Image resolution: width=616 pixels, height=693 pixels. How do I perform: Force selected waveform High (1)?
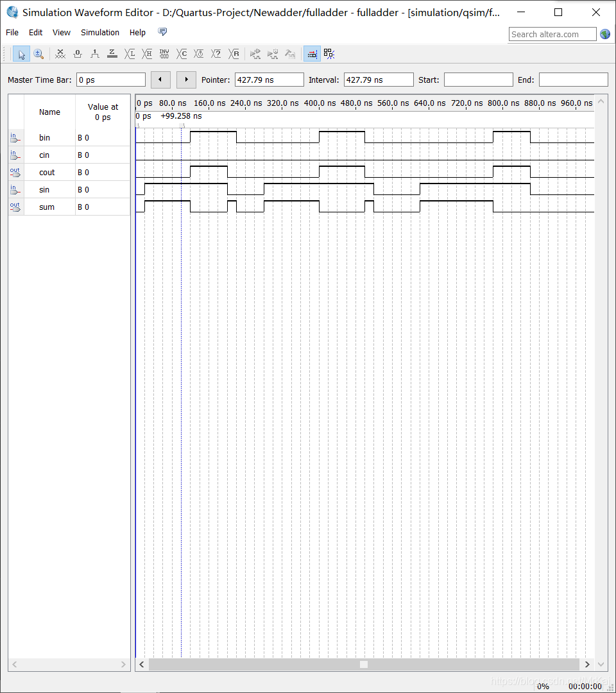tap(94, 55)
